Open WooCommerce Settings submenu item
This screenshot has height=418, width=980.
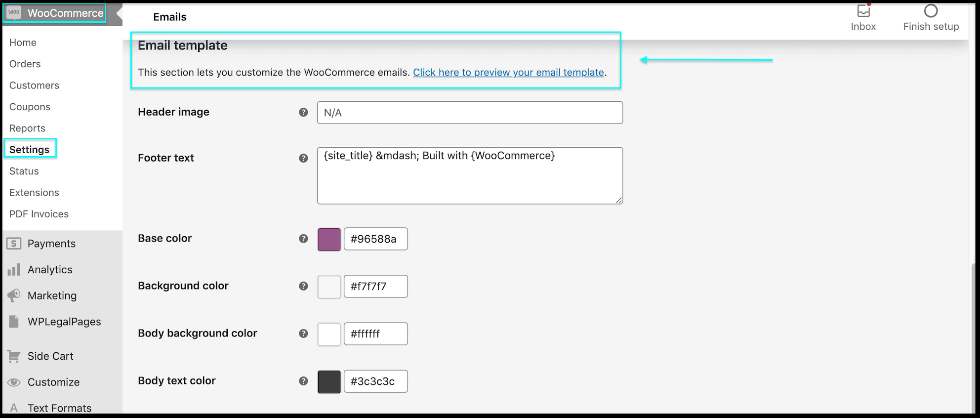pyautogui.click(x=30, y=150)
